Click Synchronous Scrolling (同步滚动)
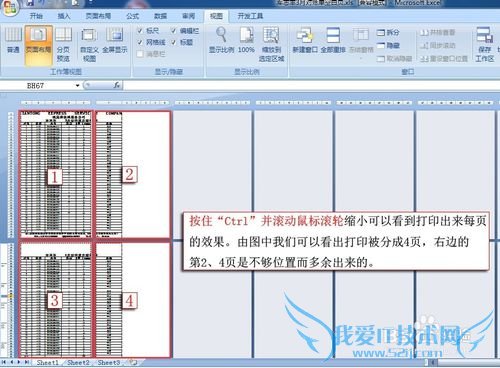 [x=437, y=45]
